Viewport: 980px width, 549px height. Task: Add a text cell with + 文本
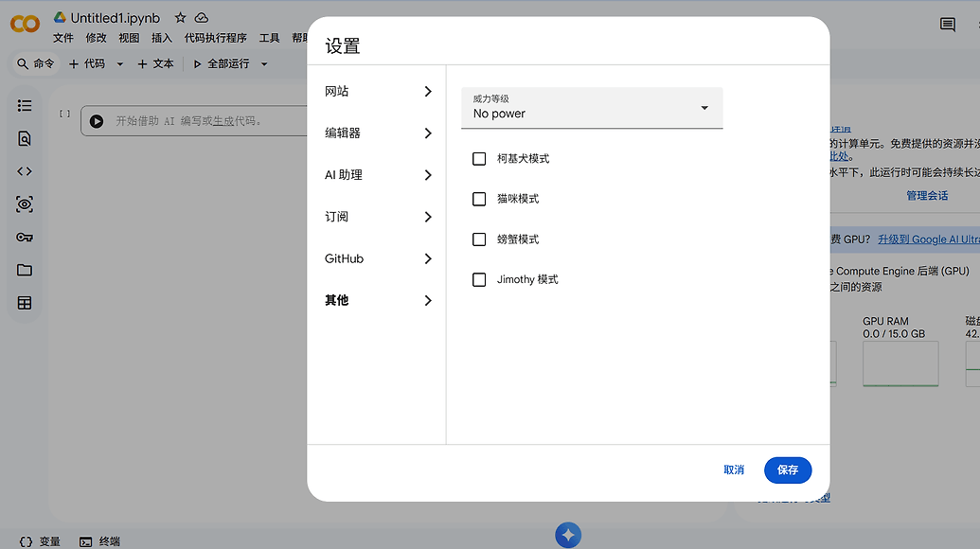pos(155,63)
